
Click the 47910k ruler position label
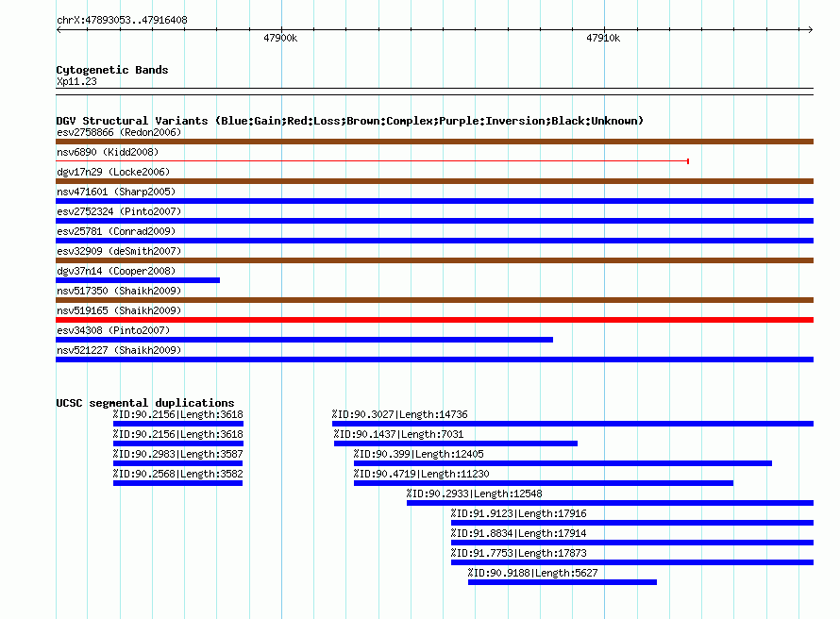pyautogui.click(x=603, y=38)
